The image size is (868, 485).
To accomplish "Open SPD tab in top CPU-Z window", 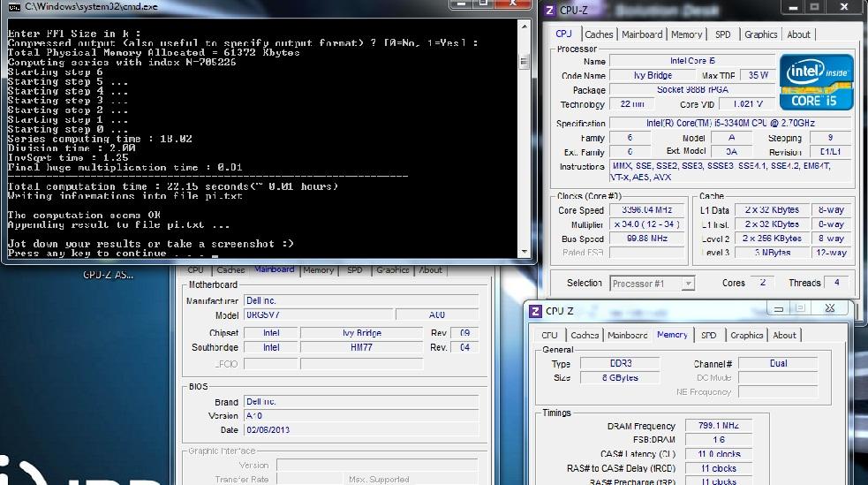I will 723,34.
